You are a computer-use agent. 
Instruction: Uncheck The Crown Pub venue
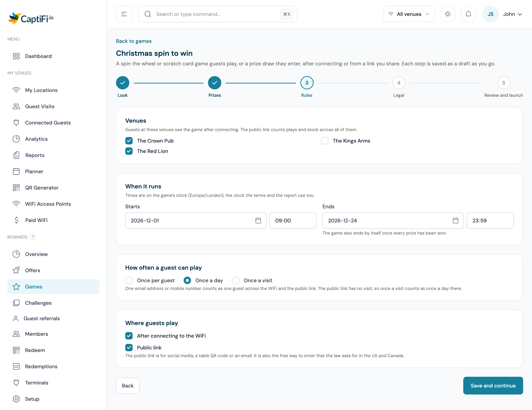point(129,141)
